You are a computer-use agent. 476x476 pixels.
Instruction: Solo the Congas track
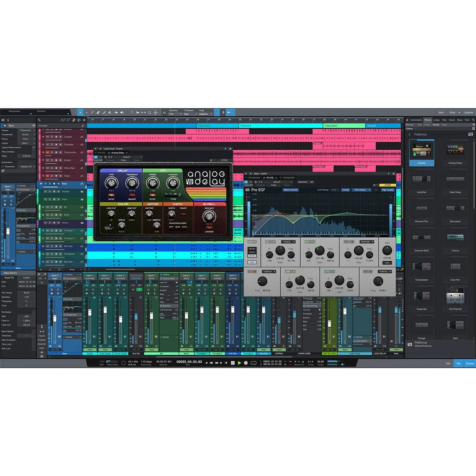52,137
